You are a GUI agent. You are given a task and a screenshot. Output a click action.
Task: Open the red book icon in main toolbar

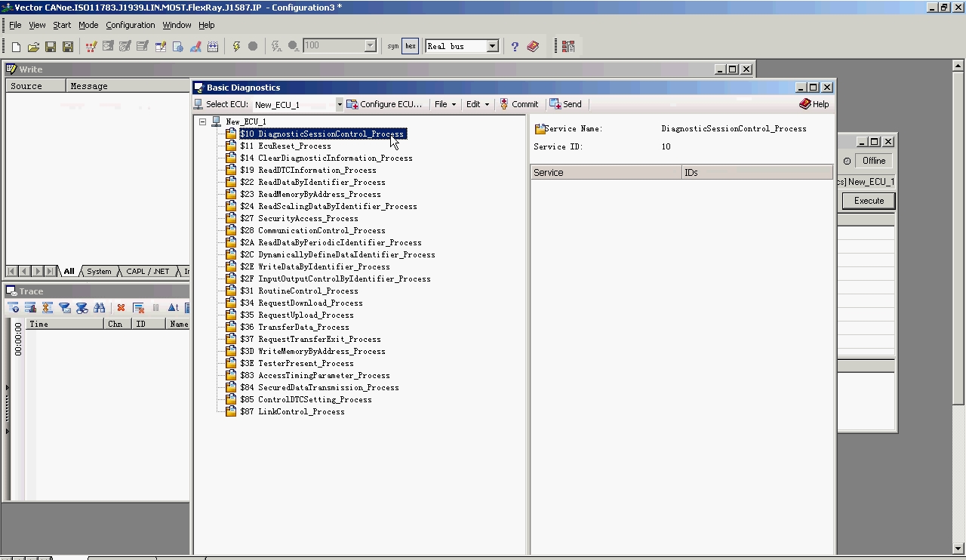click(533, 46)
